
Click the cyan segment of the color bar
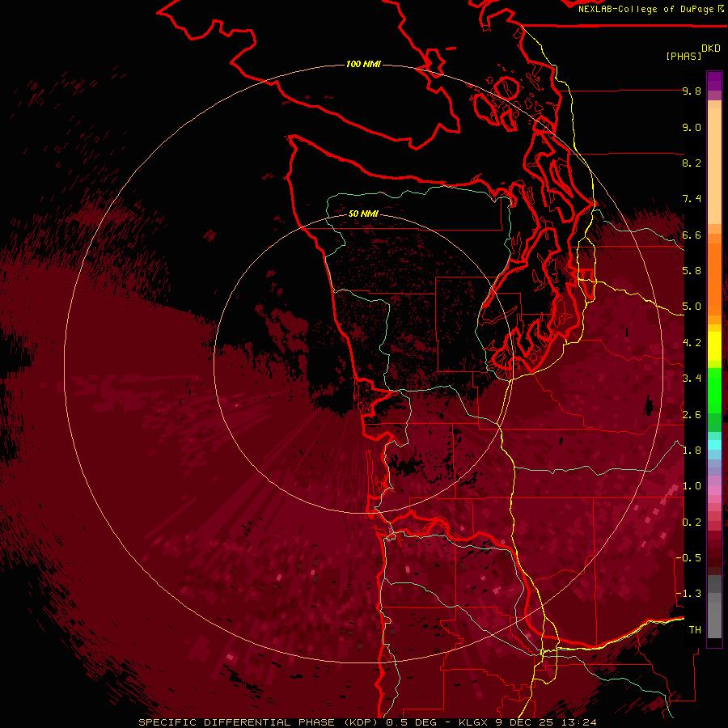pyautogui.click(x=714, y=444)
